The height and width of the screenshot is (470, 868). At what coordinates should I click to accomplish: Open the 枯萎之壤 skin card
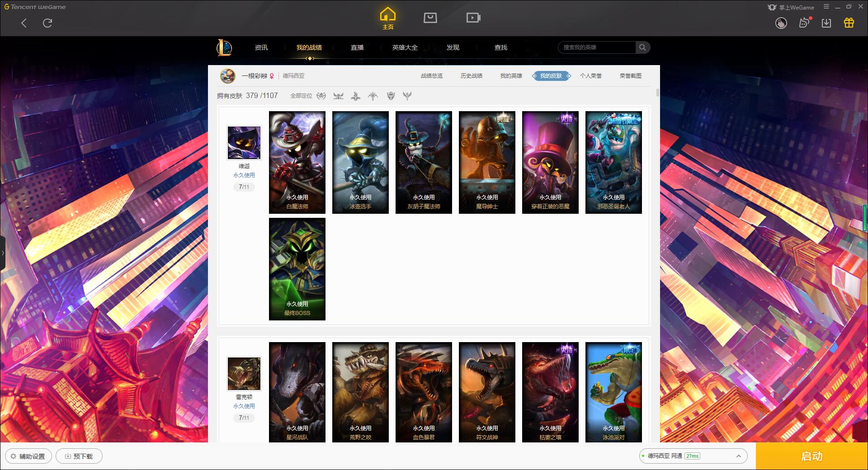click(x=550, y=392)
